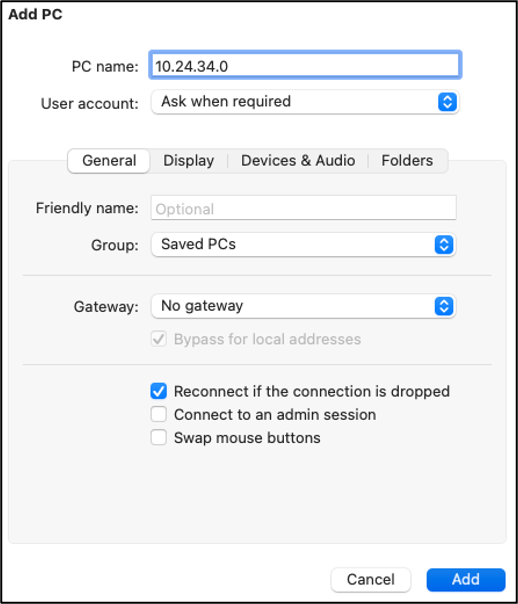Open the No gateway dropdown
This screenshot has height=604, width=518.
point(303,306)
